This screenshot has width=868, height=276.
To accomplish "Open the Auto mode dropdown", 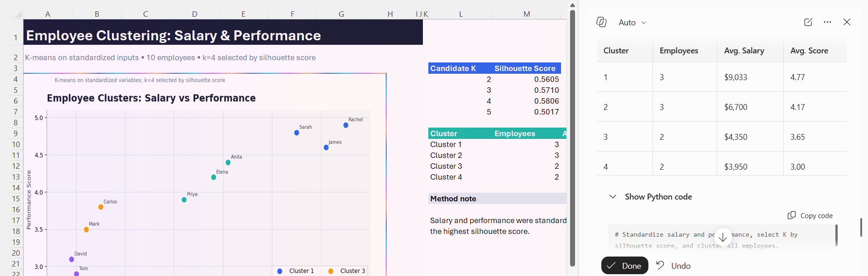I will [x=632, y=23].
